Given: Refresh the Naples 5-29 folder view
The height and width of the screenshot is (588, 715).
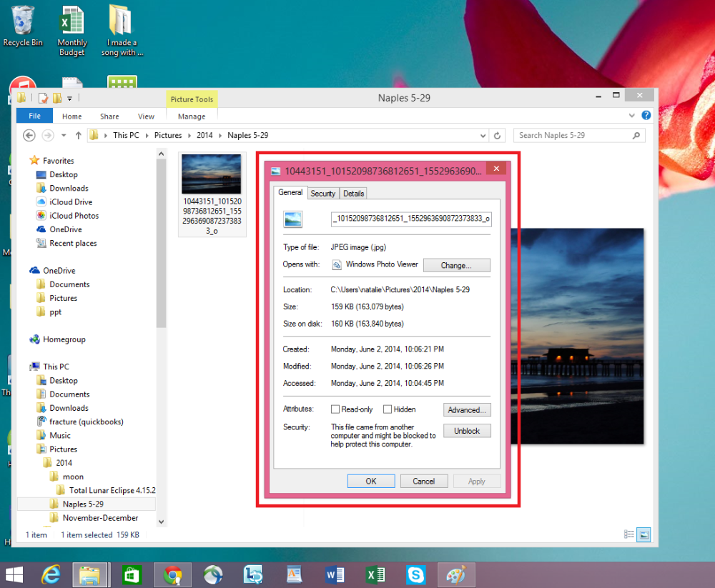Looking at the screenshot, I should point(498,135).
